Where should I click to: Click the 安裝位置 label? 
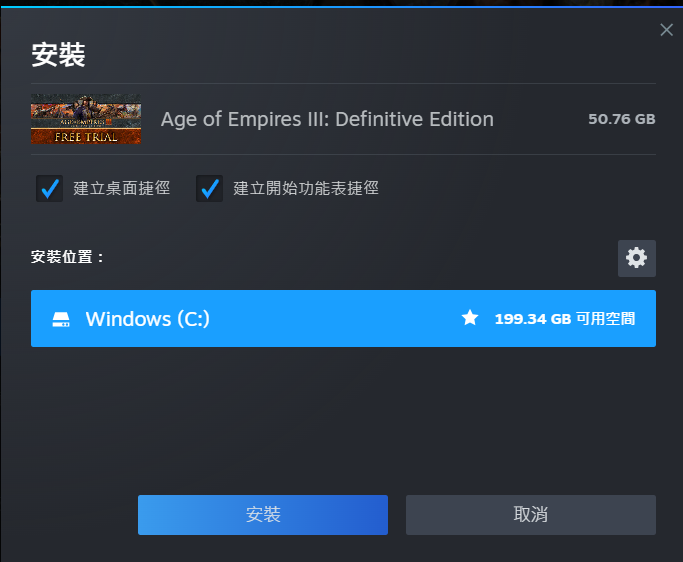tap(68, 257)
